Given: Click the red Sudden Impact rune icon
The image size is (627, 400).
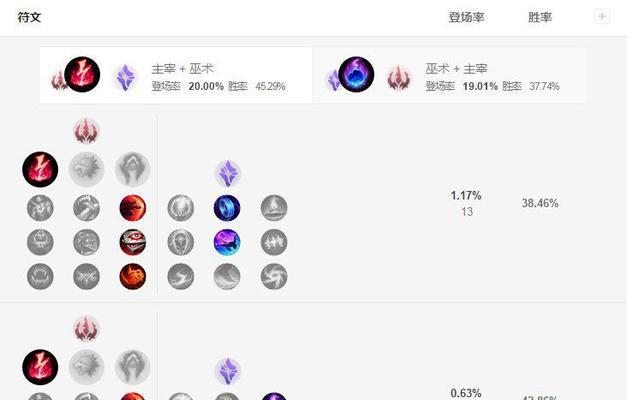Looking at the screenshot, I should (x=133, y=208).
